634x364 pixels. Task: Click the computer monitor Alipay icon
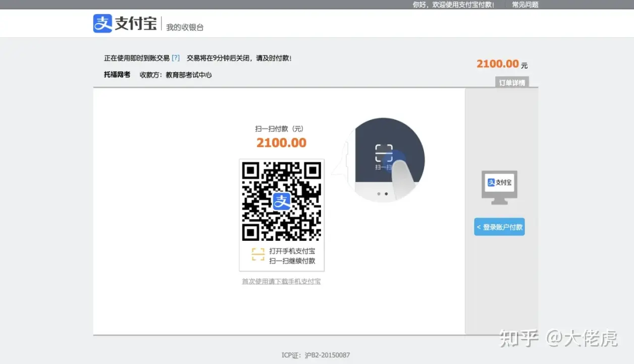(499, 187)
